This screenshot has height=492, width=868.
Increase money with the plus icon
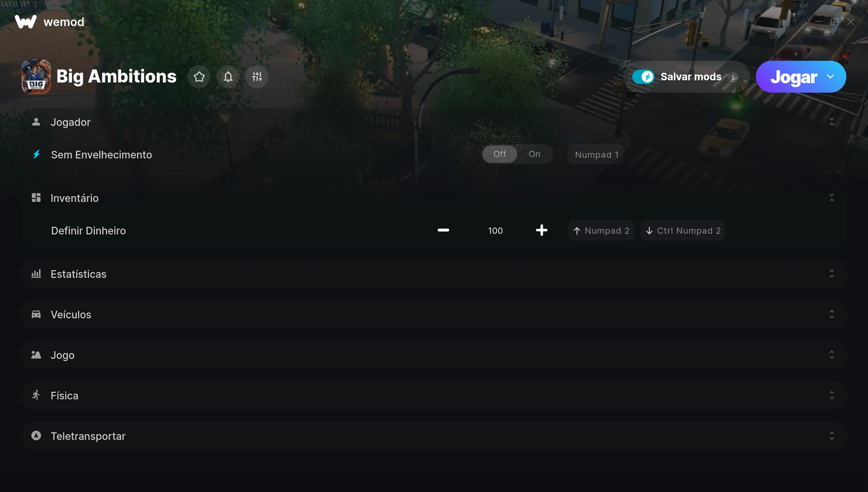(x=541, y=230)
